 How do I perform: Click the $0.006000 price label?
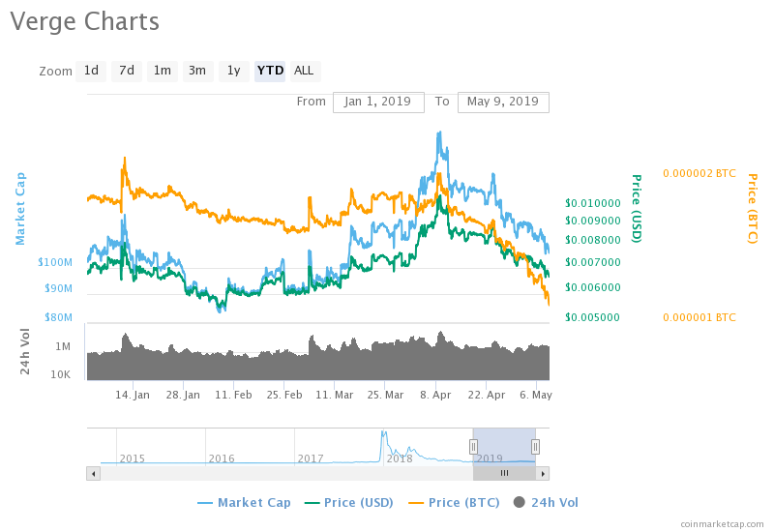(593, 287)
